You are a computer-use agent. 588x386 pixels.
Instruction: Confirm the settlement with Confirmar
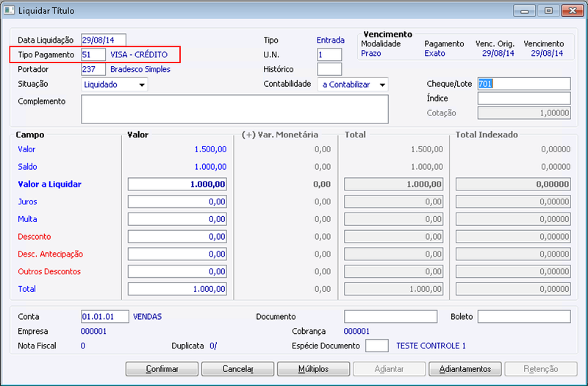162,369
